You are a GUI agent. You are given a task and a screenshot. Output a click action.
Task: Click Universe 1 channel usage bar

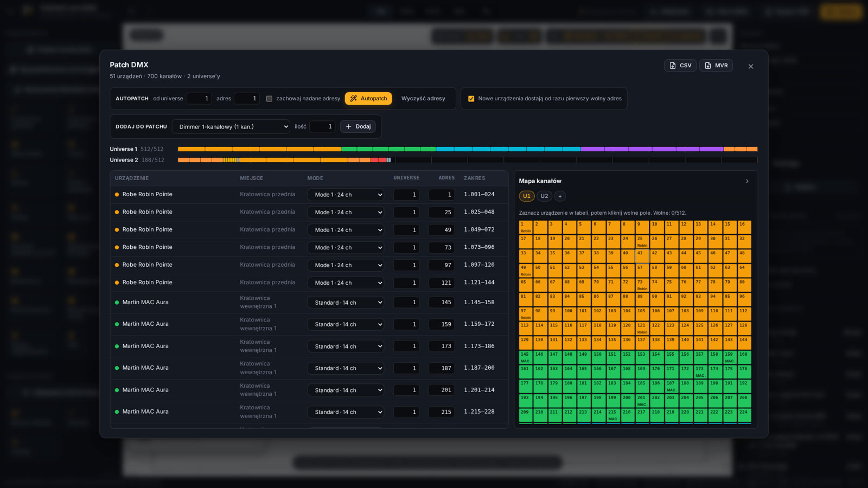click(x=468, y=149)
